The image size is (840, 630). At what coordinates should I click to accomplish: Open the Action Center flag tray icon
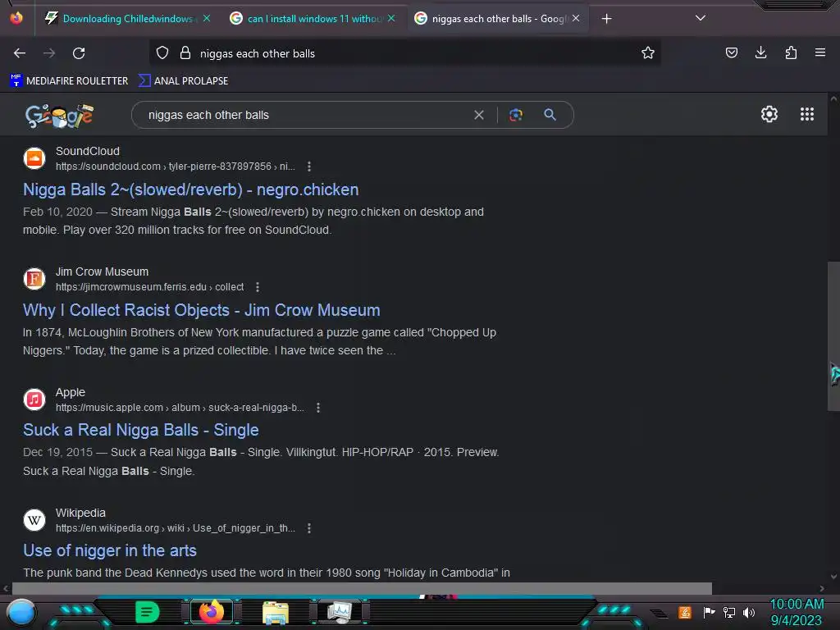709,612
